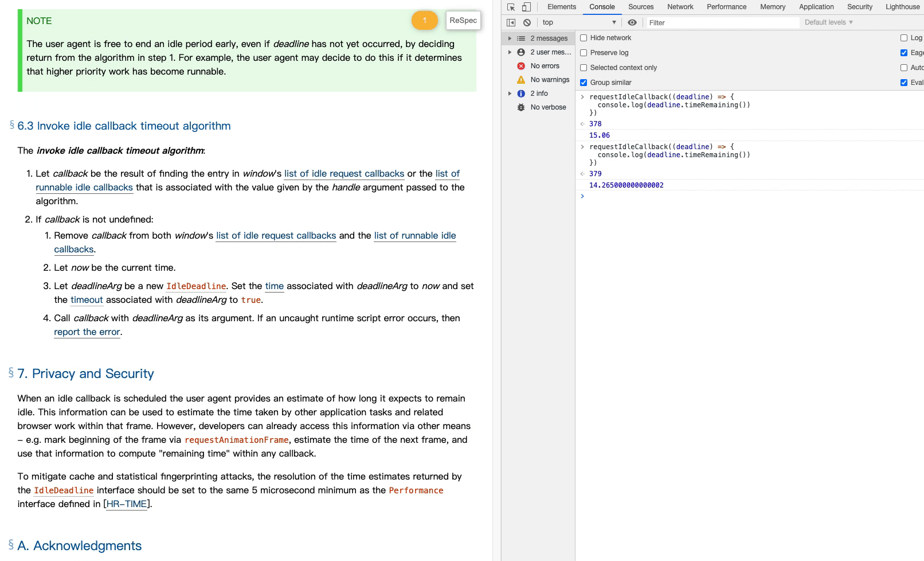Hide the console sidebar panel icon
This screenshot has height=561, width=924.
click(x=511, y=22)
